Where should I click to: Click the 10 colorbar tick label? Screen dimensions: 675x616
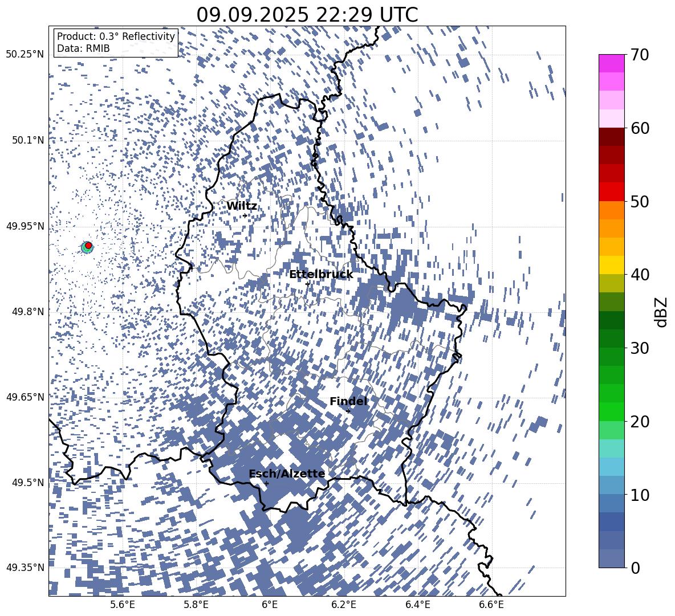(640, 495)
